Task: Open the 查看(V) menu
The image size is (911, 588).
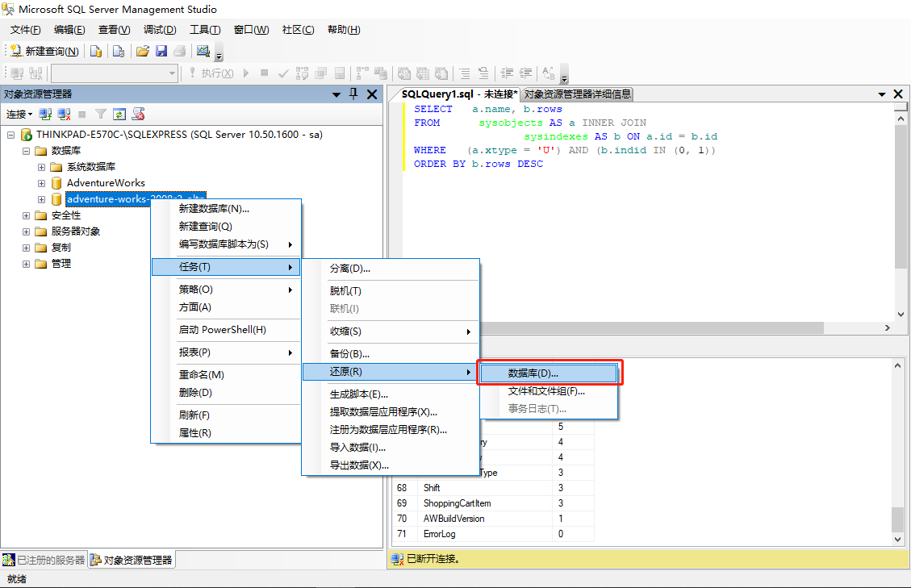Action: [x=114, y=30]
